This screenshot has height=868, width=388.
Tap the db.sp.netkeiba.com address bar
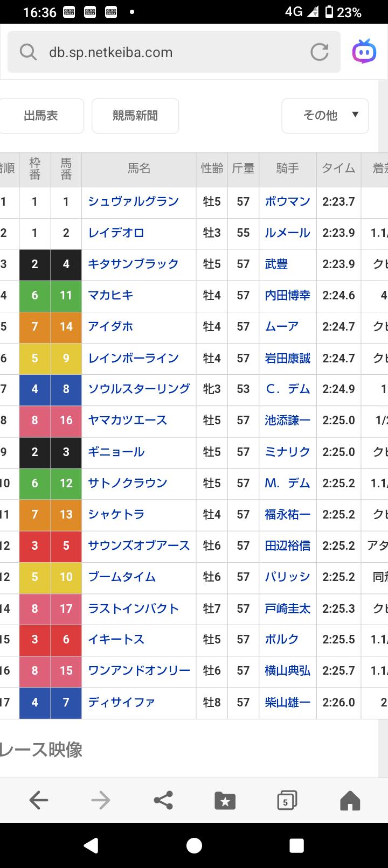162,52
